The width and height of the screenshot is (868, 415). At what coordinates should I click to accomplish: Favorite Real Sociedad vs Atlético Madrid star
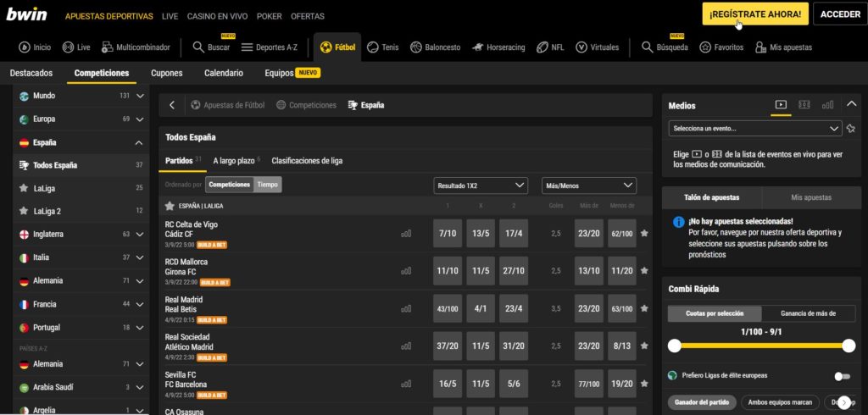(x=644, y=346)
